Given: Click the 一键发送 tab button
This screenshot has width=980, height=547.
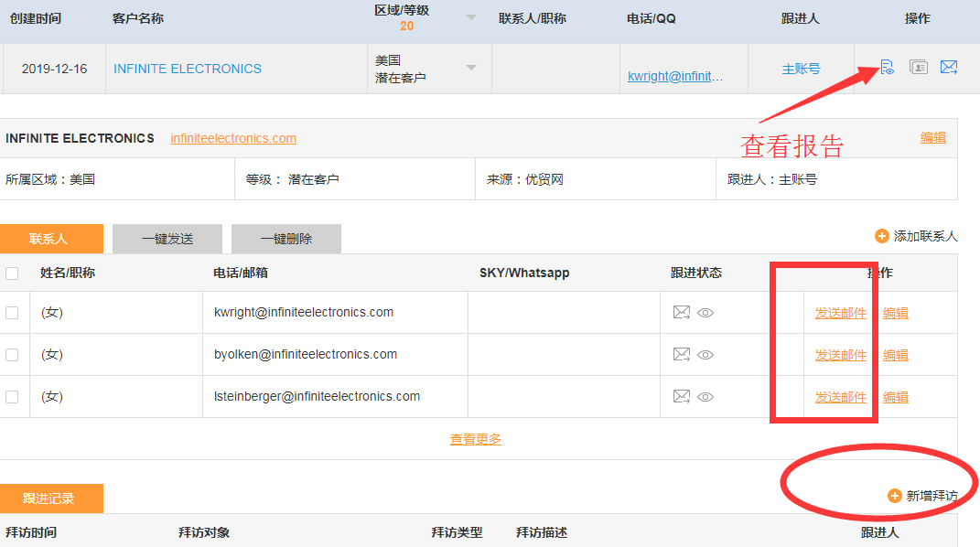Looking at the screenshot, I should (167, 239).
